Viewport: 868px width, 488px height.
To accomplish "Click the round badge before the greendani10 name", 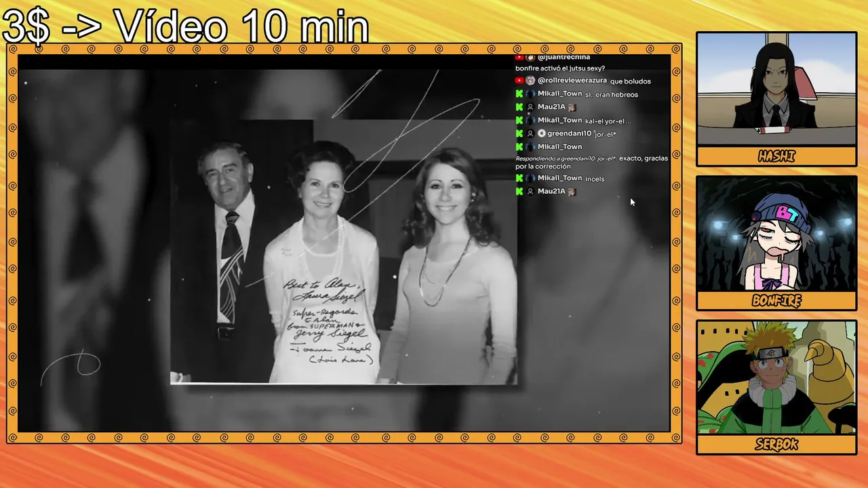I will [x=541, y=134].
